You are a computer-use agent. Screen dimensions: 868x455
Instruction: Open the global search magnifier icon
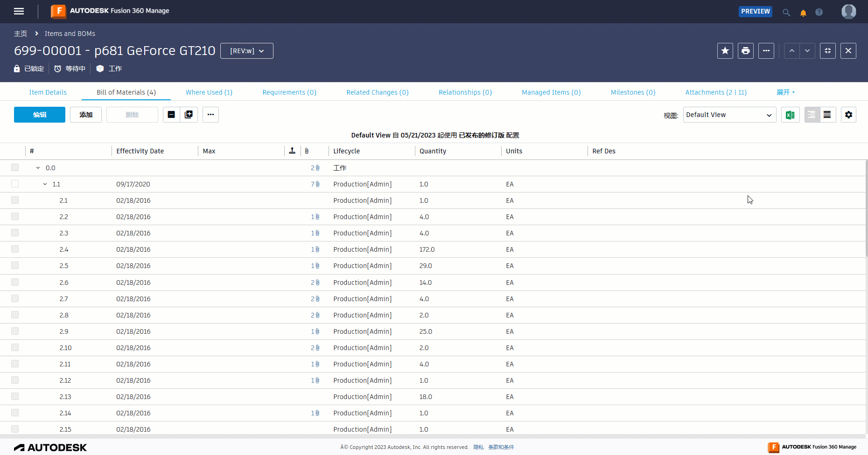tap(786, 13)
